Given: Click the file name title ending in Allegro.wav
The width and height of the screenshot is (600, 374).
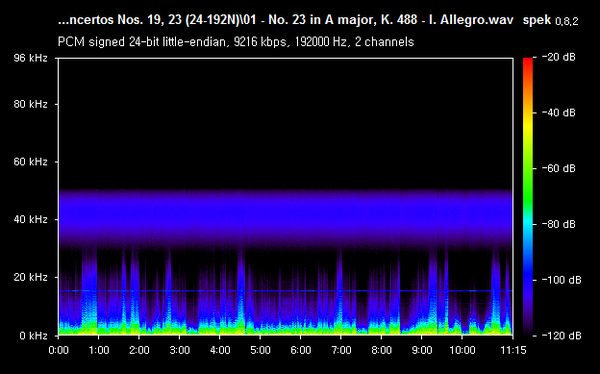Looking at the screenshot, I should 285,20.
